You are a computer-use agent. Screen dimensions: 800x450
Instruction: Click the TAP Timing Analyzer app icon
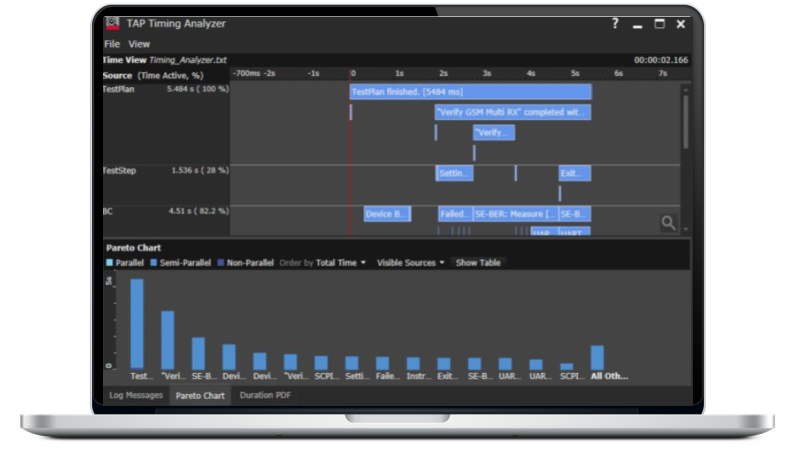(x=114, y=23)
